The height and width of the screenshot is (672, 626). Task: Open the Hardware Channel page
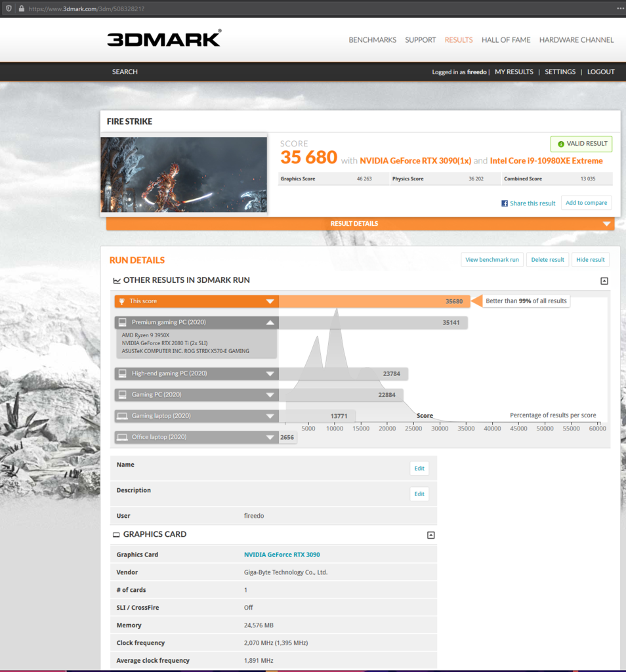click(x=576, y=40)
